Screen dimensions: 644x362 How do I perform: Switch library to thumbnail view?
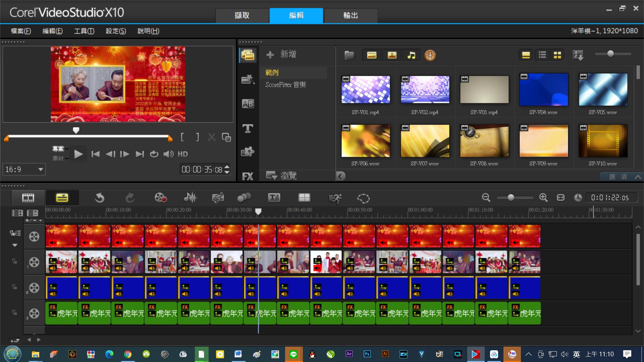[557, 55]
